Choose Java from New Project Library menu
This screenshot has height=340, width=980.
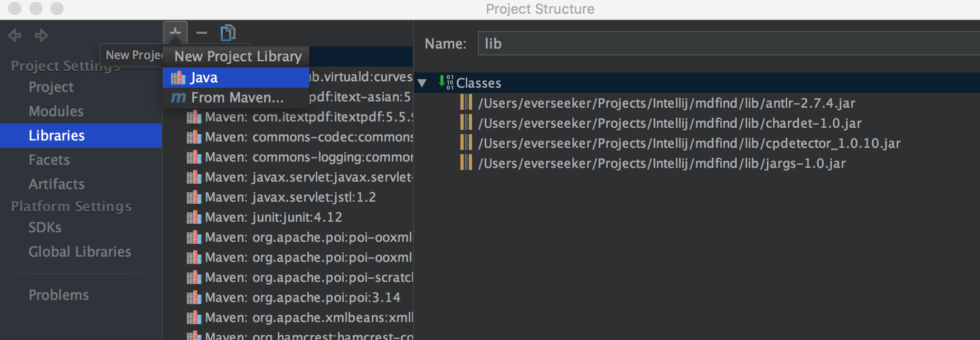click(x=235, y=78)
